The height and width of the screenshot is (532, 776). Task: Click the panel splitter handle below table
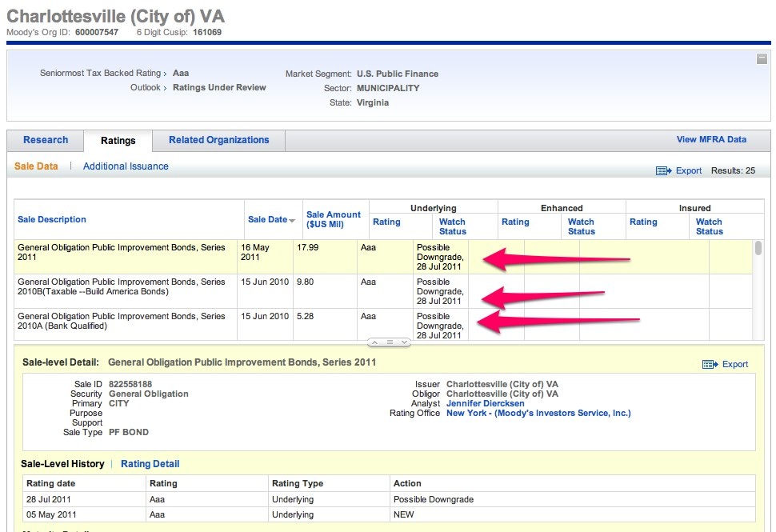[389, 342]
